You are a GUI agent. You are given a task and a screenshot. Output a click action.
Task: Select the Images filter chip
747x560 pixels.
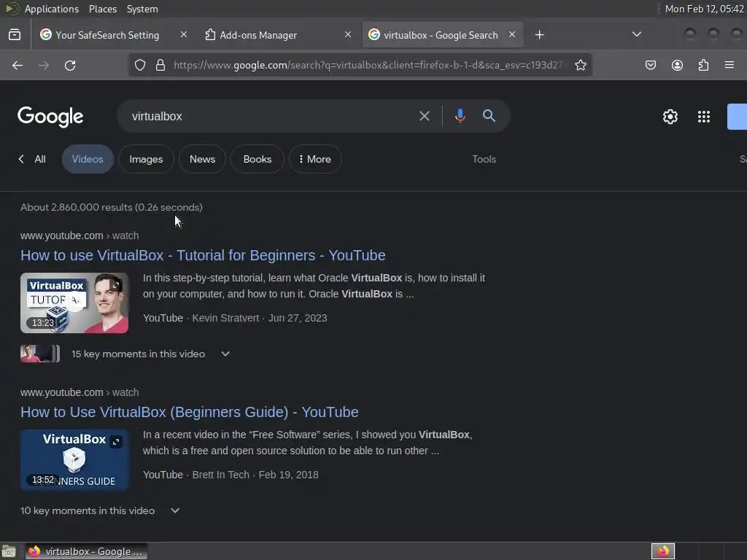tap(146, 159)
